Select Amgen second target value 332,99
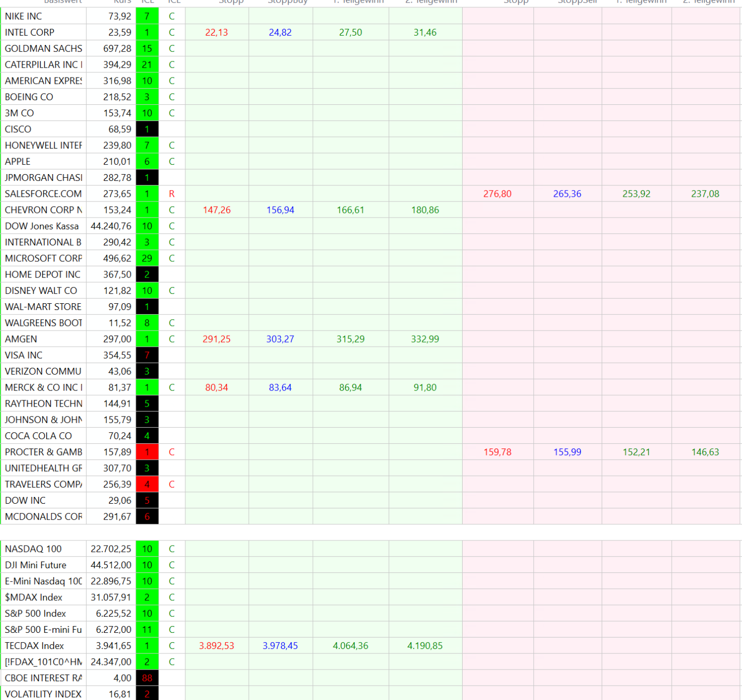 tap(425, 339)
